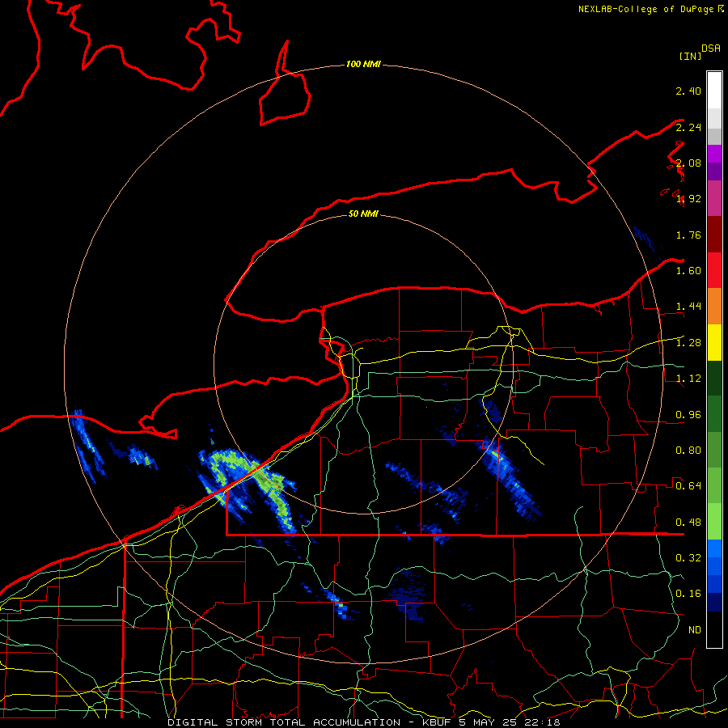This screenshot has width=728, height=728.
Task: Click the 0.16 legend value
Action: (x=688, y=594)
